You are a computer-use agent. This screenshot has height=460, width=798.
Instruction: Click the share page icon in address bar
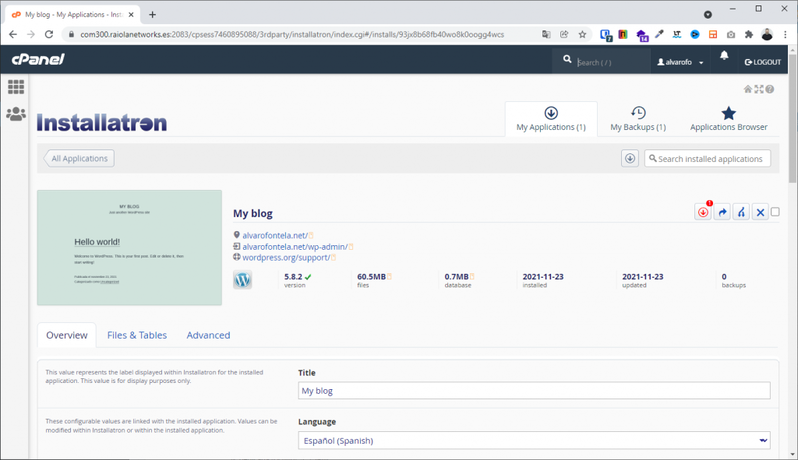[x=564, y=35]
